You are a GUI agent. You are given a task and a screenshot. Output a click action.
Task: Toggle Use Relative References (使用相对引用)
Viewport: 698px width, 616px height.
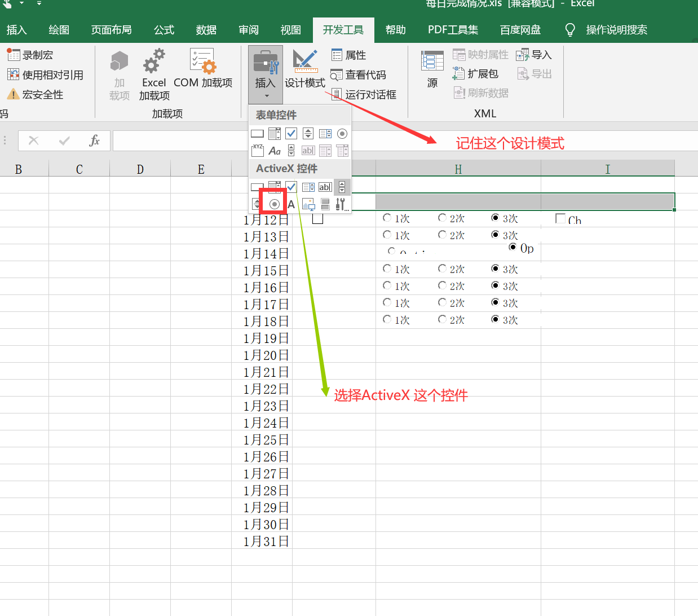45,74
